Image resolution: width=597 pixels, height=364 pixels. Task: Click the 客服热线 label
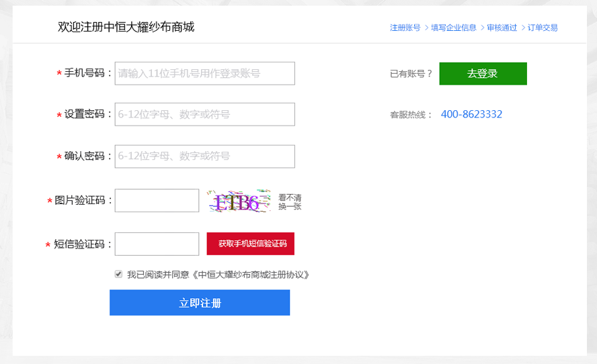(411, 115)
